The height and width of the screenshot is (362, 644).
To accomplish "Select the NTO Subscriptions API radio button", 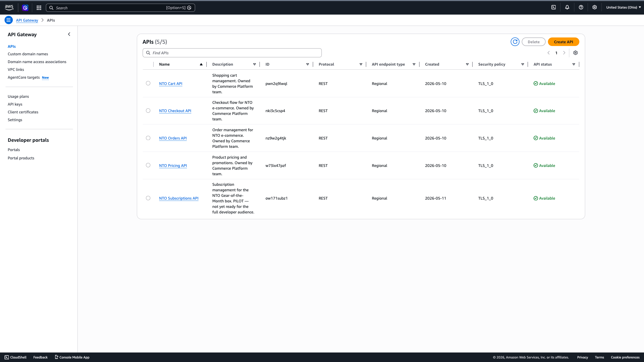I will pyautogui.click(x=148, y=198).
